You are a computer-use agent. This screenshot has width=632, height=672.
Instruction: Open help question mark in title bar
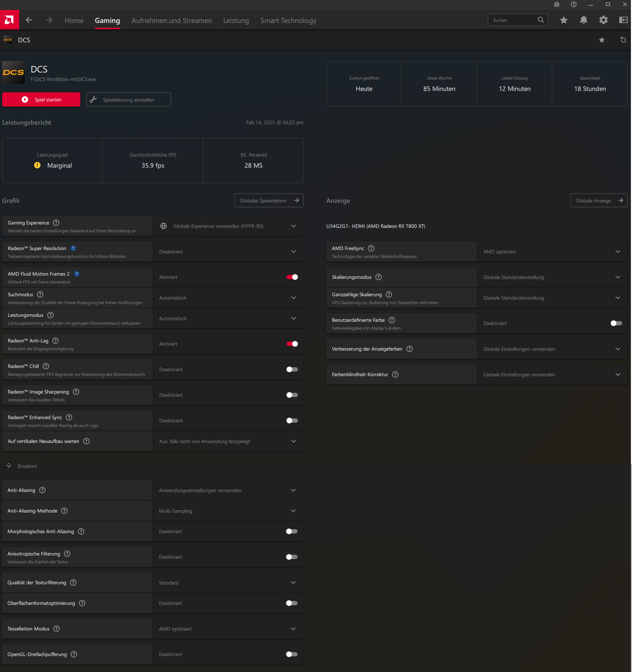coord(574,4)
